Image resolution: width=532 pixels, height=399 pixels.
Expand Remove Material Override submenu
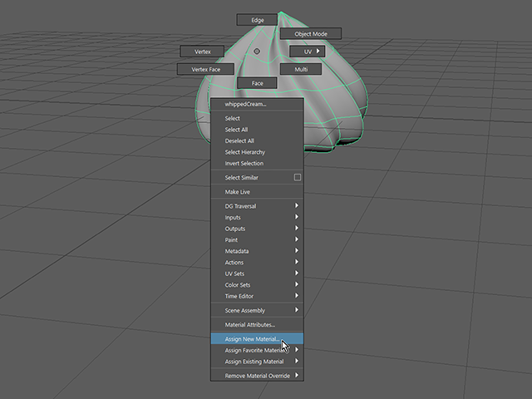click(257, 376)
